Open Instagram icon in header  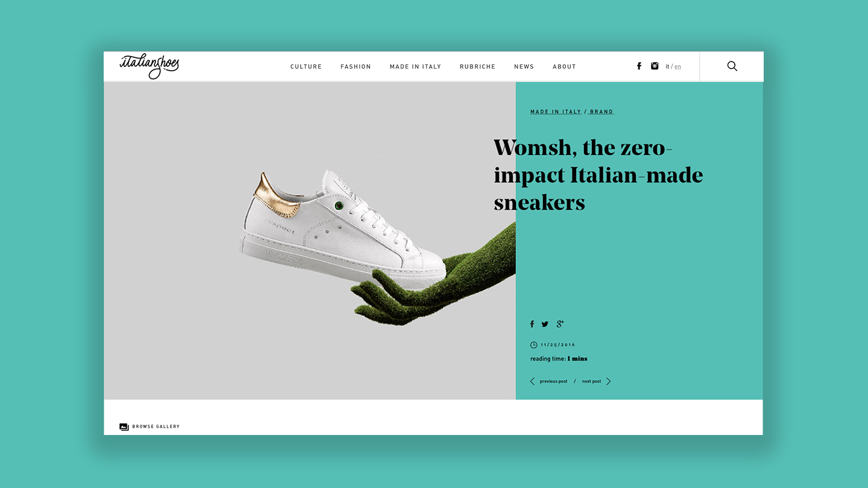click(655, 66)
